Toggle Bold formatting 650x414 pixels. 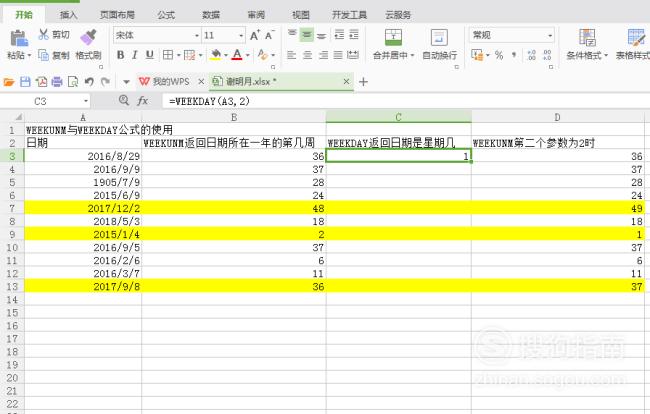[x=121, y=55]
